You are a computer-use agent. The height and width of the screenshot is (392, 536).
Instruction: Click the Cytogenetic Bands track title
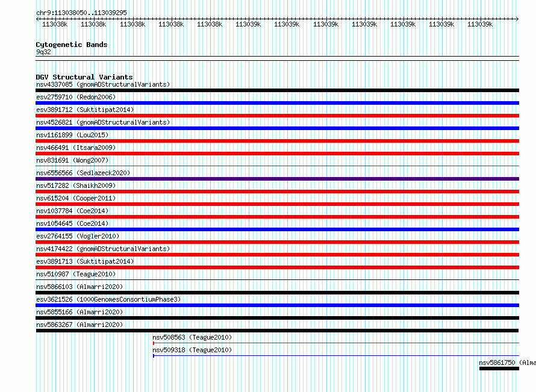pos(72,45)
